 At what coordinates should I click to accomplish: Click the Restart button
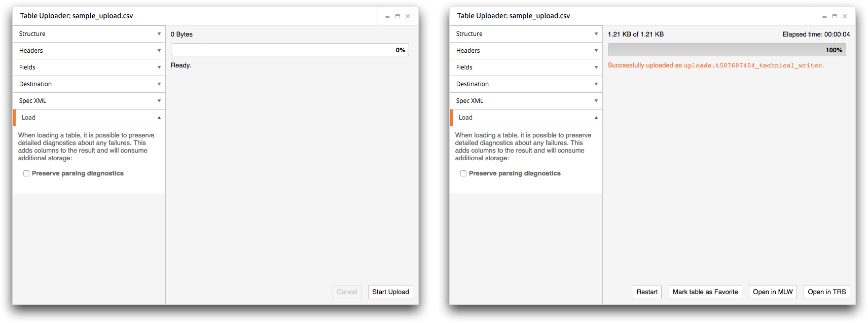647,292
